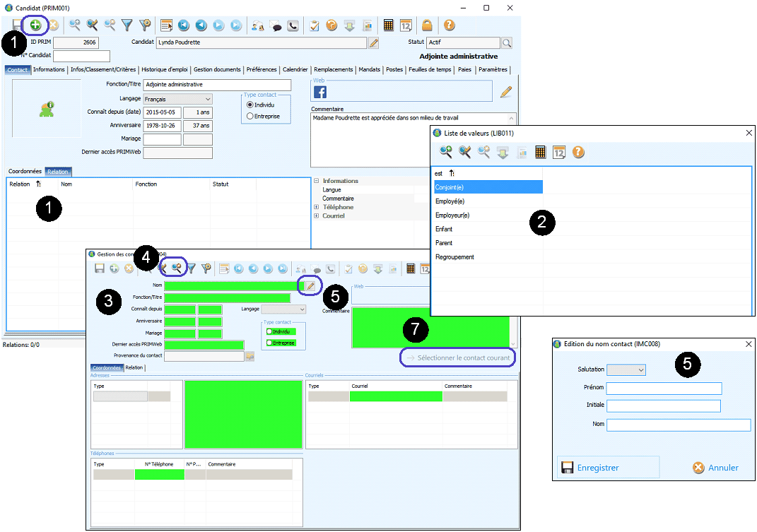Open the calculator icon in Candidat toolbar

point(388,25)
